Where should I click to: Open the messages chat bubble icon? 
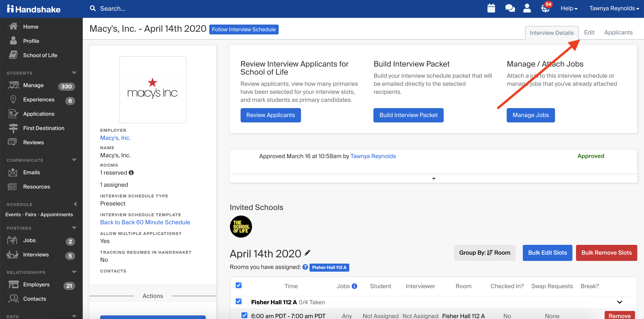pos(510,8)
